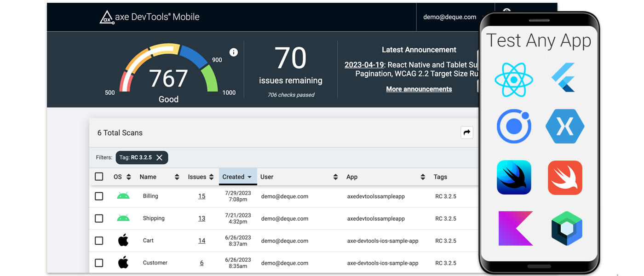
Task: Sort the table by Issues column
Action: click(x=212, y=177)
